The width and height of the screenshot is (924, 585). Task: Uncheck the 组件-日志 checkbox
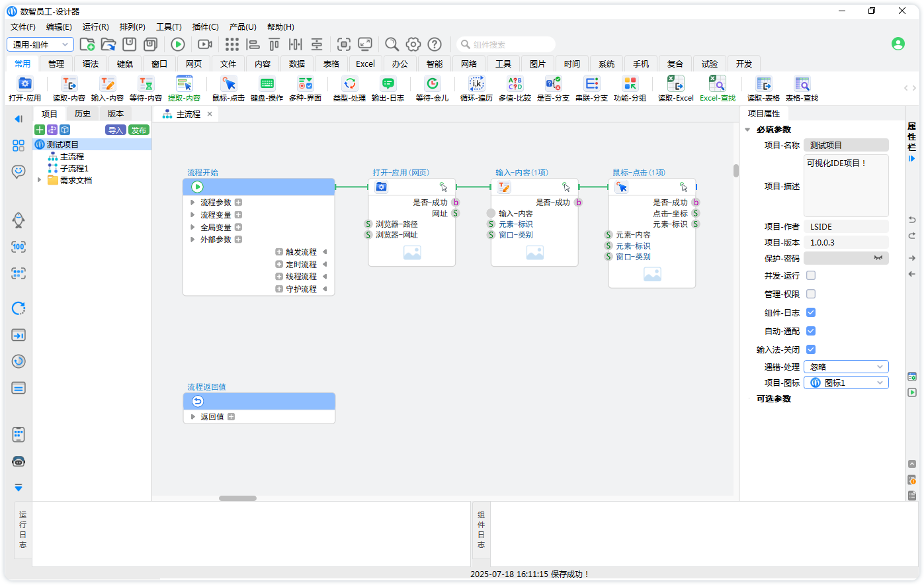pos(811,312)
